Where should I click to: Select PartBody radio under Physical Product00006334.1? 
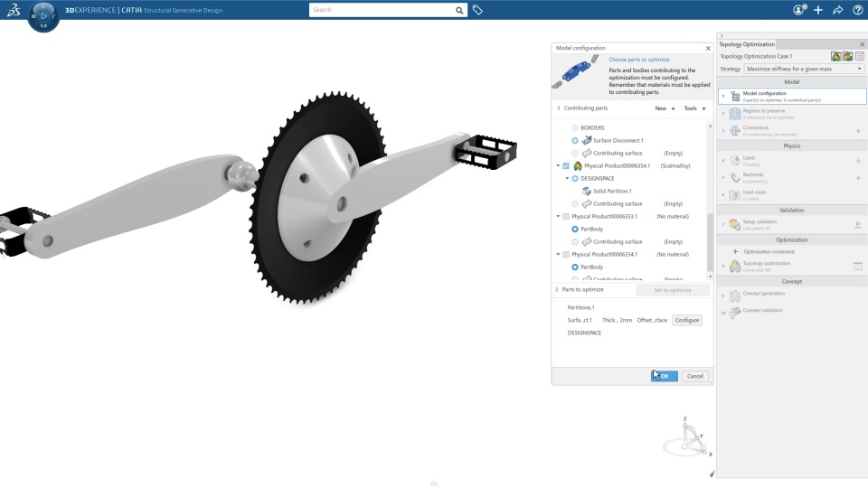[x=575, y=267]
